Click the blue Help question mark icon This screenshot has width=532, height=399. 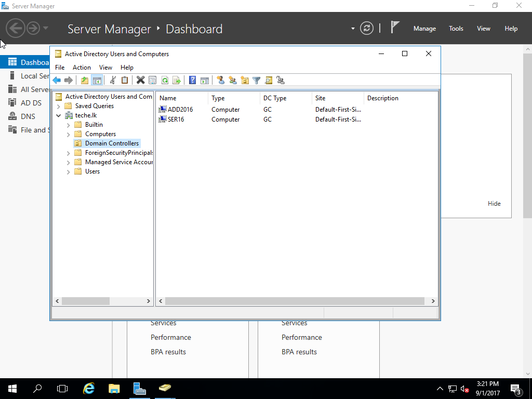192,80
